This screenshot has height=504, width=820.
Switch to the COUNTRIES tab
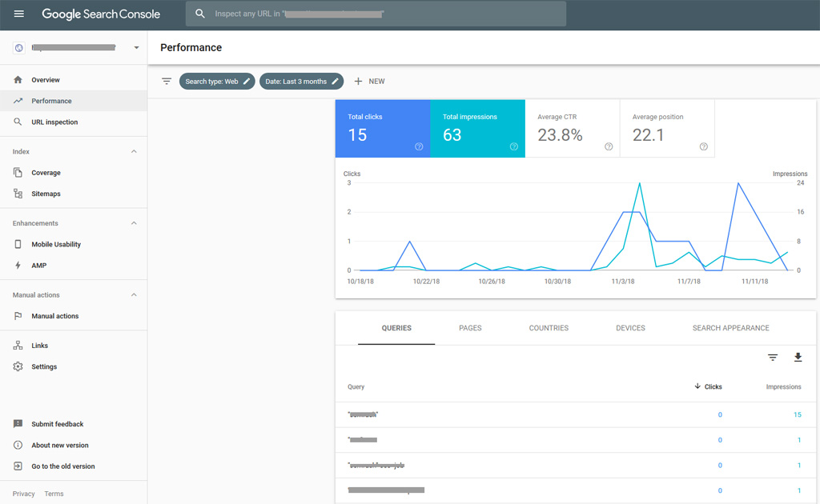click(549, 328)
